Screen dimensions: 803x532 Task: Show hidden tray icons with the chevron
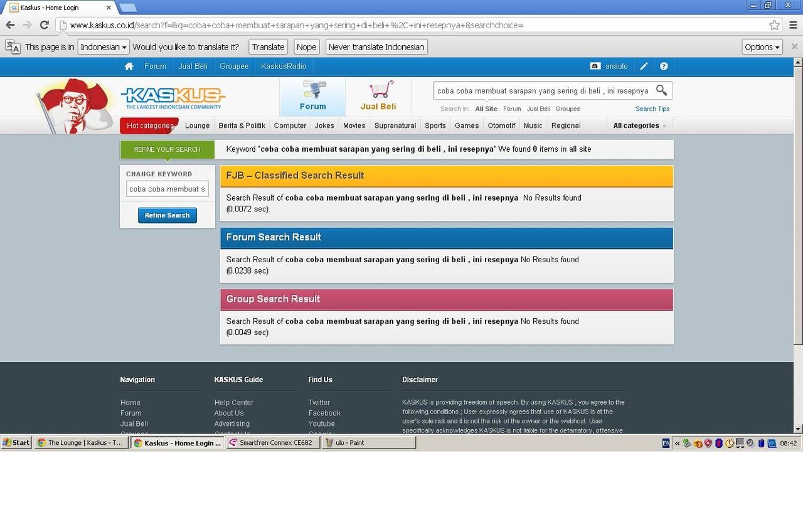point(677,443)
